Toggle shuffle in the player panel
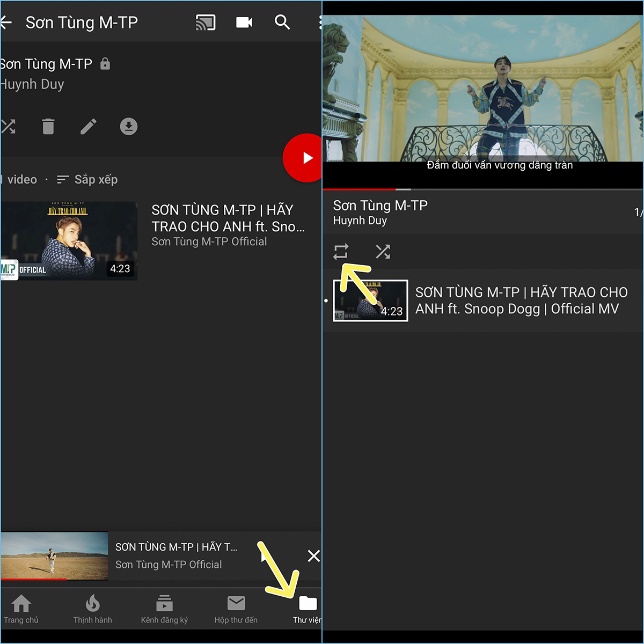Image resolution: width=644 pixels, height=644 pixels. point(383,252)
